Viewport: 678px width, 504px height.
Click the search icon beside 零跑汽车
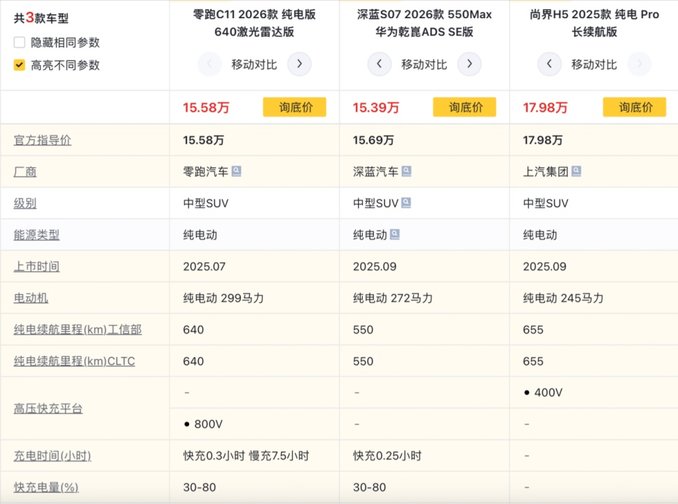point(236,171)
